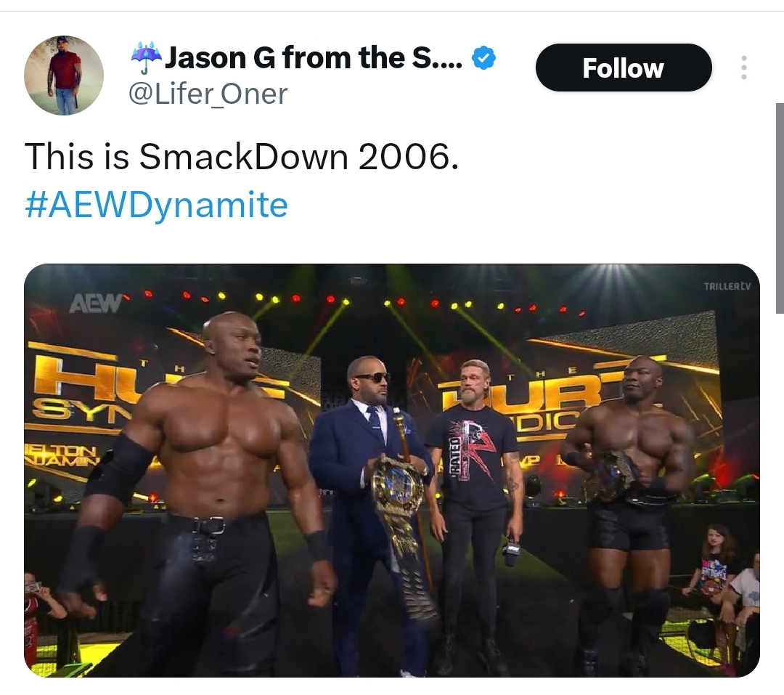Open the attached wrestling photo
784x695 pixels.
coord(392,471)
